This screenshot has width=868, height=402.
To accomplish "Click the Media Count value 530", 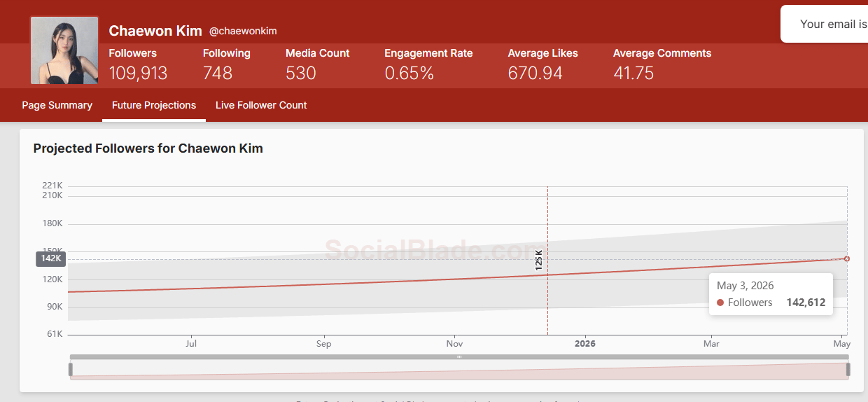I will [x=301, y=73].
